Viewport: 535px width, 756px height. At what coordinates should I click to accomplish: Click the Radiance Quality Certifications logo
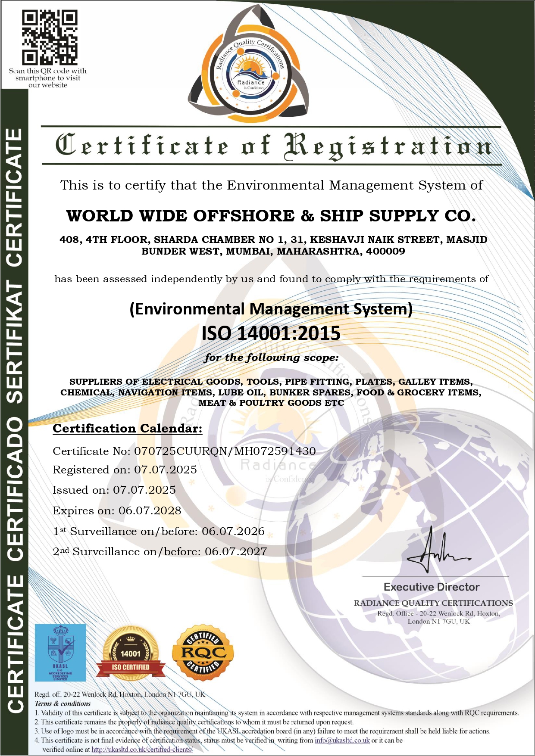click(250, 65)
